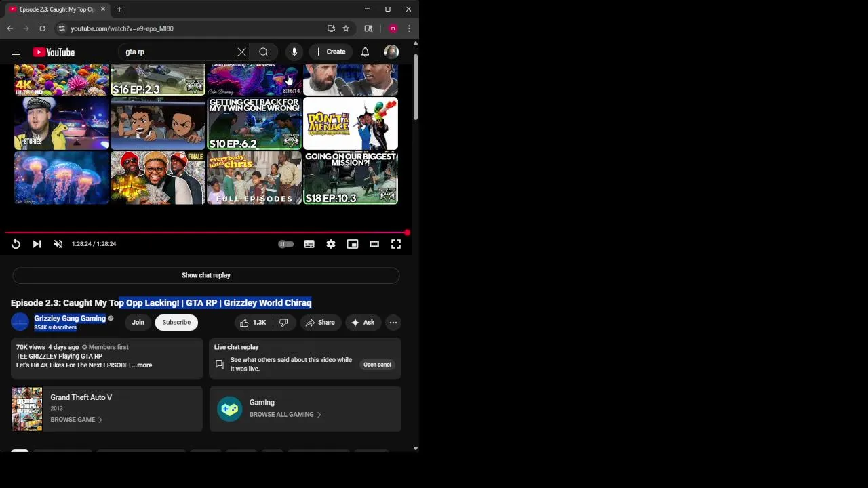Open the Grizzley Gang Gaming channel name
868x488 pixels.
(x=70, y=319)
